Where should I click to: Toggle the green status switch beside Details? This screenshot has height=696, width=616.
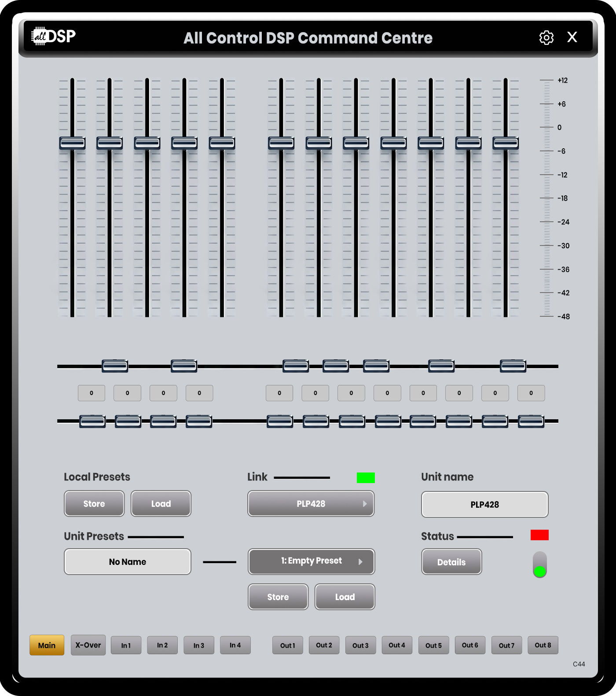coord(540,564)
